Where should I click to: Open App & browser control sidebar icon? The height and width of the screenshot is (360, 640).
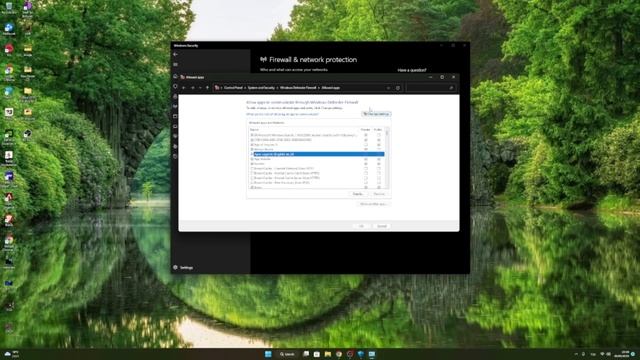[176, 116]
